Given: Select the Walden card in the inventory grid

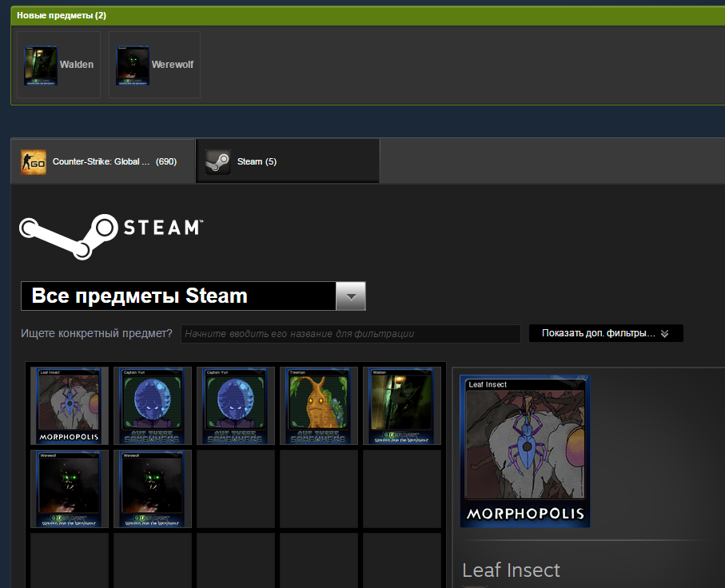Looking at the screenshot, I should point(401,406).
